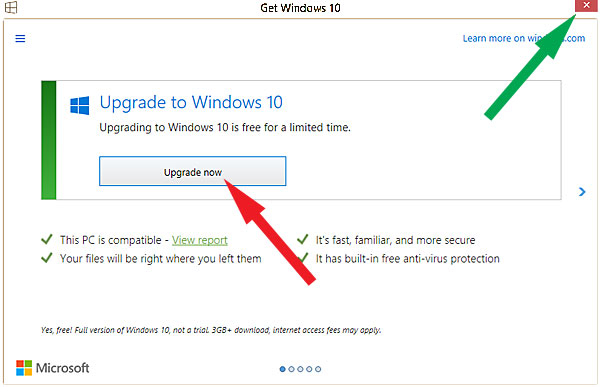Click the Windows logo in title bar
The width and height of the screenshot is (600, 387).
11,7
